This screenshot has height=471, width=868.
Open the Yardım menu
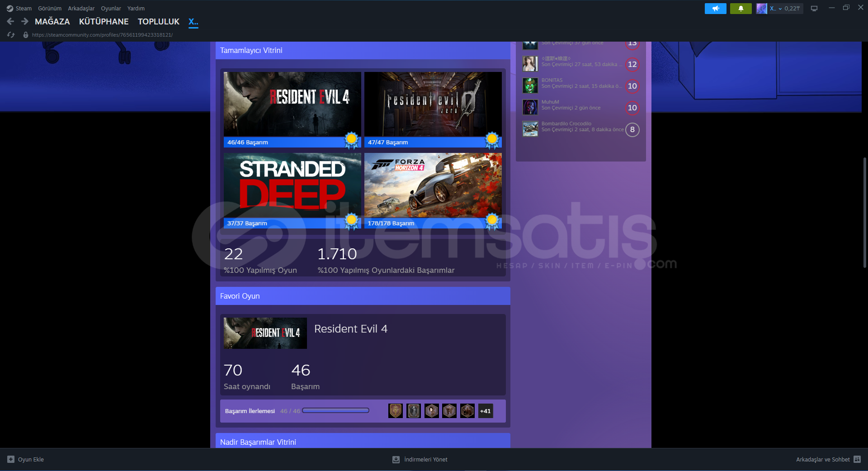pyautogui.click(x=136, y=9)
